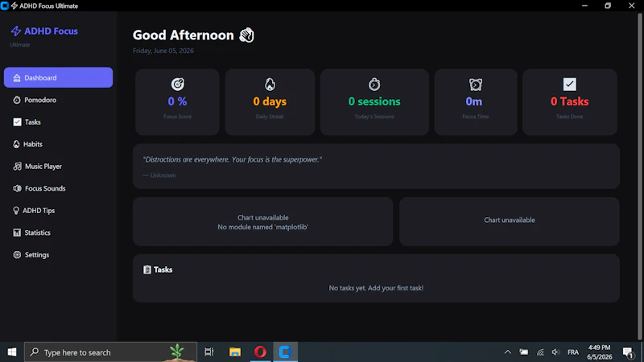This screenshot has width=644, height=362.
Task: Open the notification center icon
Action: (628, 352)
